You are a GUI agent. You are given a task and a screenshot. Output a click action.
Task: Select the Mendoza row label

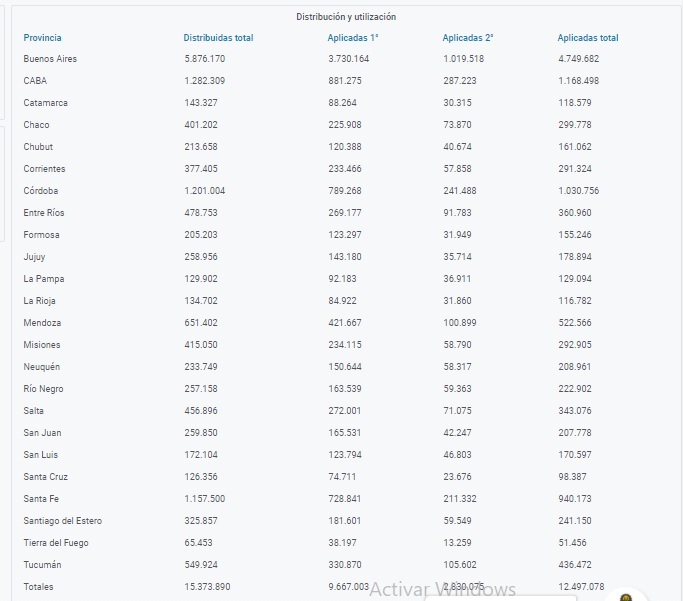(42, 323)
